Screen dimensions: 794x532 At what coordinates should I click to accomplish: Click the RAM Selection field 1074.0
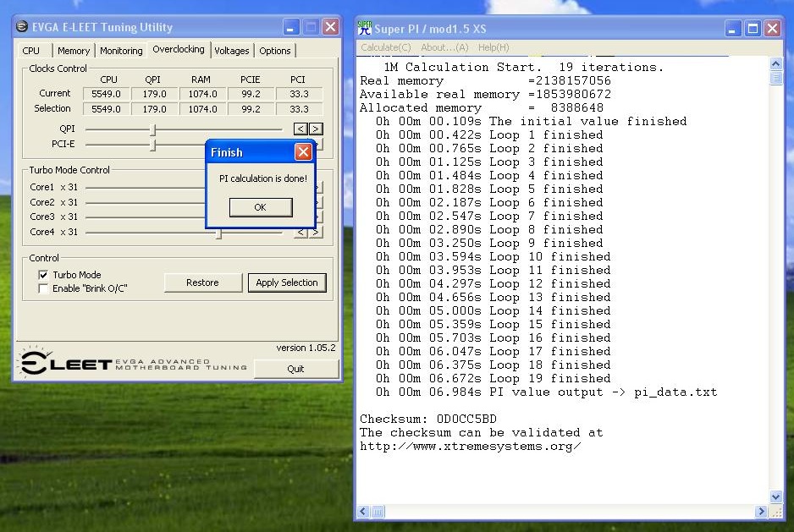pos(202,109)
